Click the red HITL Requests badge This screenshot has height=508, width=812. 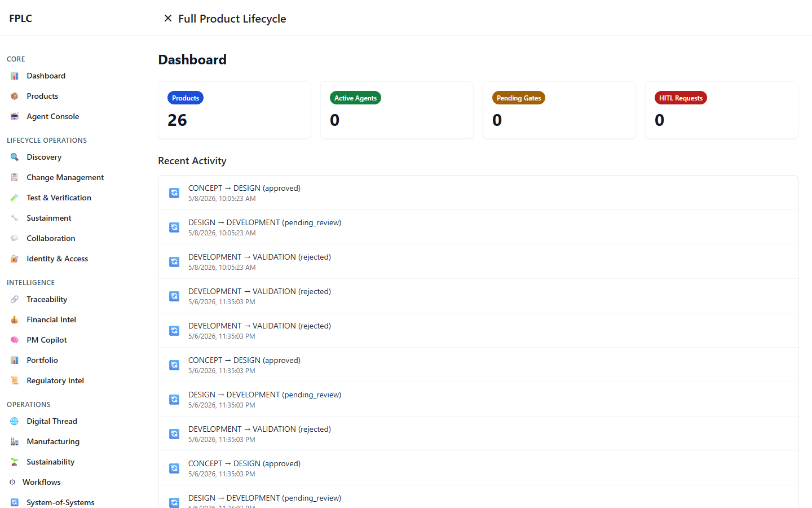[x=681, y=98]
